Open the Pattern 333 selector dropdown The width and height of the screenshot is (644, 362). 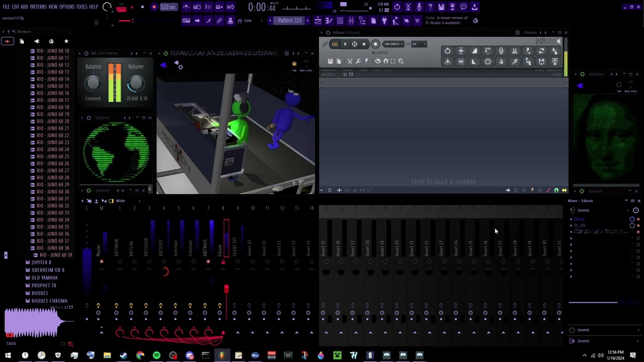[289, 21]
